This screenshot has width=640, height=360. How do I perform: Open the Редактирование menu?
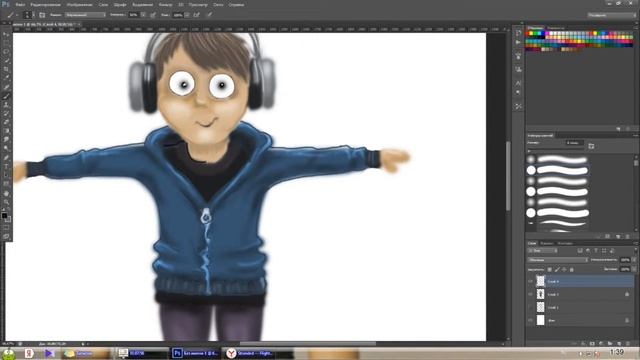(46, 5)
